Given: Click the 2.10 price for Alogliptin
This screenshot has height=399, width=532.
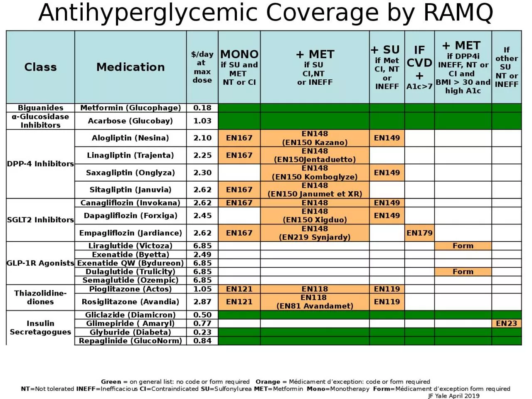Looking at the screenshot, I should pos(202,138).
